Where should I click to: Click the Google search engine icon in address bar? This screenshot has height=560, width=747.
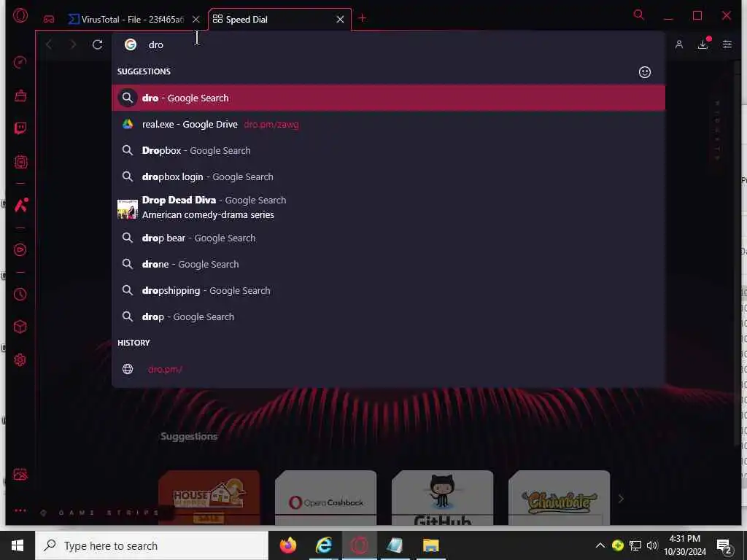pyautogui.click(x=130, y=44)
